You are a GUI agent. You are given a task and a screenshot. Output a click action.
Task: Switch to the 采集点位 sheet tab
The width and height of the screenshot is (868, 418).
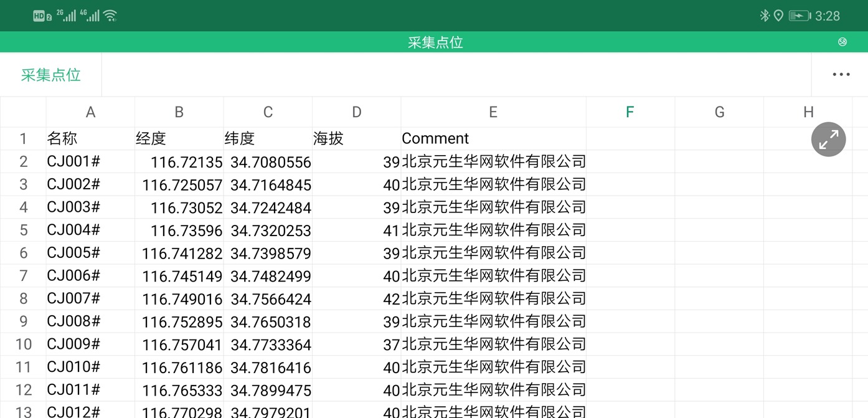point(51,75)
